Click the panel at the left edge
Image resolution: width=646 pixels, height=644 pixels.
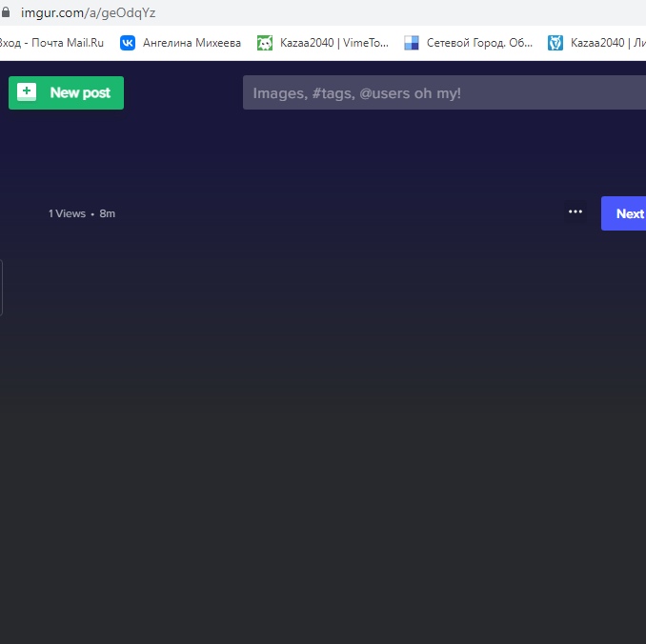point(1,287)
